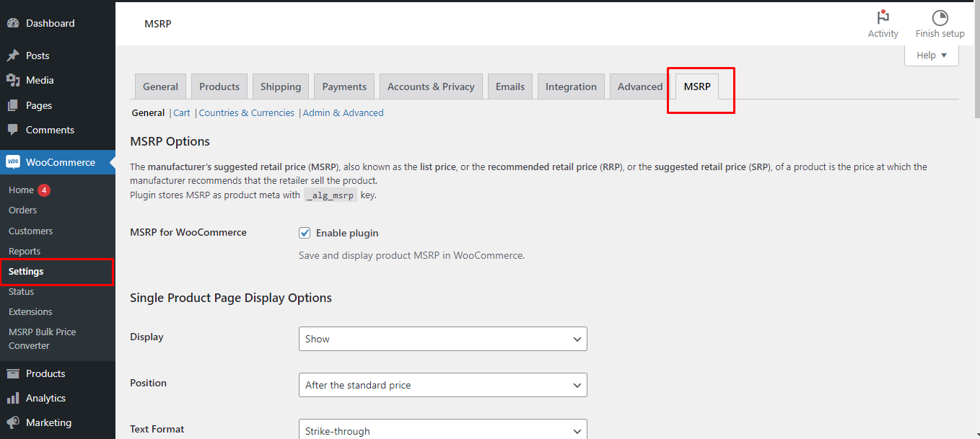Click the _alg_msrp code text

tap(331, 195)
